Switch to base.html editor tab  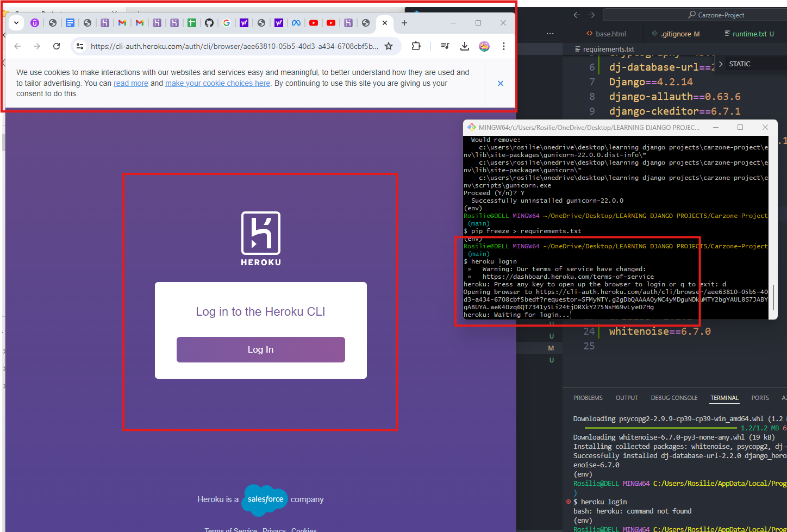606,34
